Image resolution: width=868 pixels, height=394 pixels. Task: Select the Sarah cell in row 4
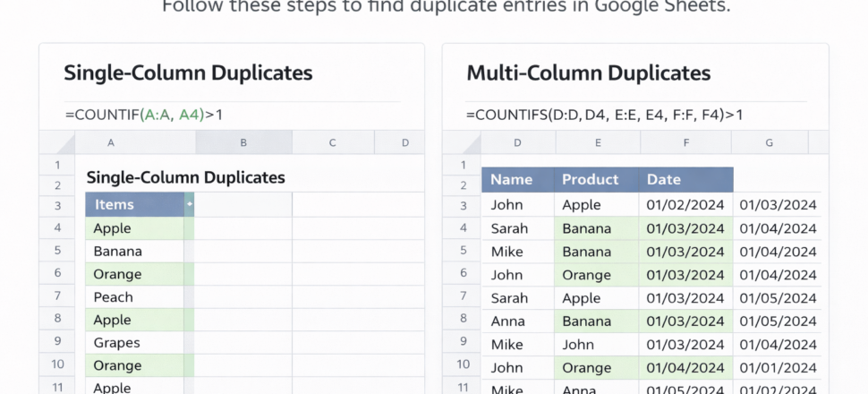pyautogui.click(x=518, y=228)
